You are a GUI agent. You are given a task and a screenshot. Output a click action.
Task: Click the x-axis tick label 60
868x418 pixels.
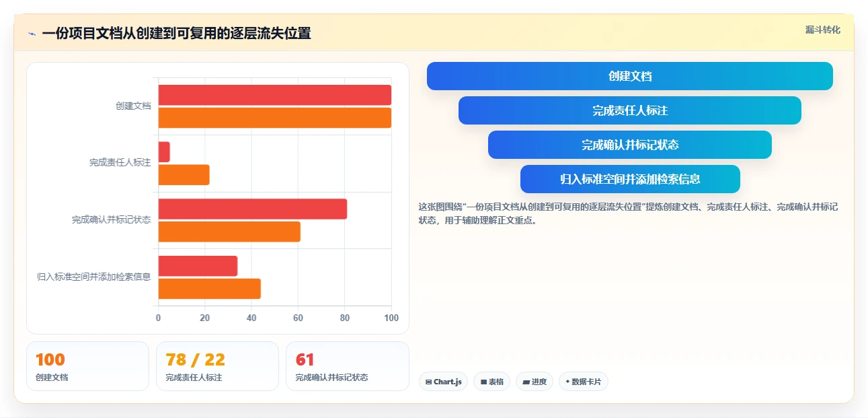pyautogui.click(x=298, y=318)
